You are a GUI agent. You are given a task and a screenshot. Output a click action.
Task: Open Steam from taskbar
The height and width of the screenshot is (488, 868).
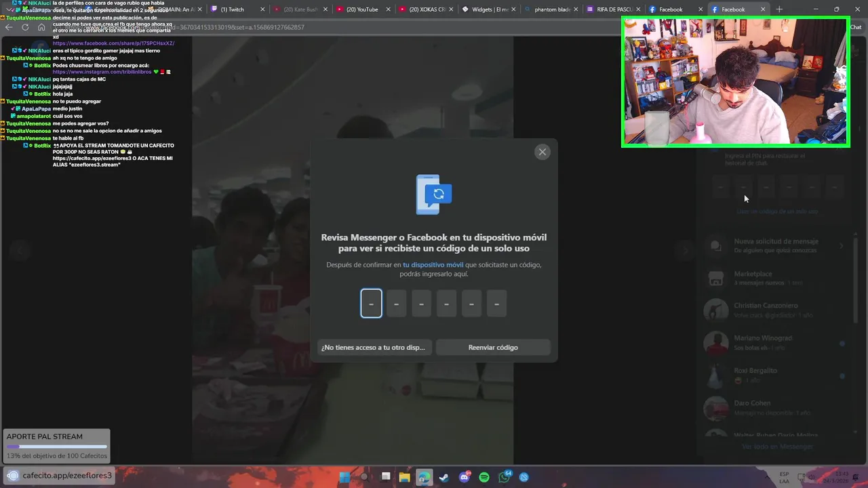point(444,477)
